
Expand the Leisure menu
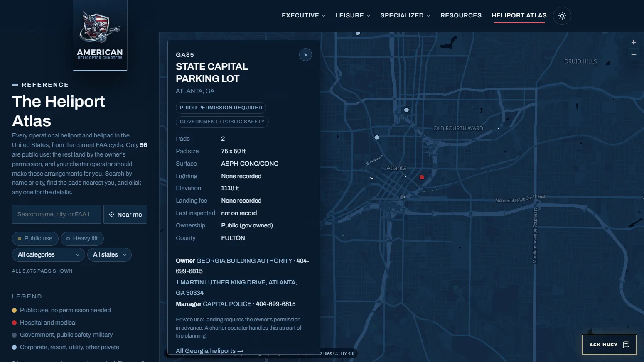click(x=353, y=15)
